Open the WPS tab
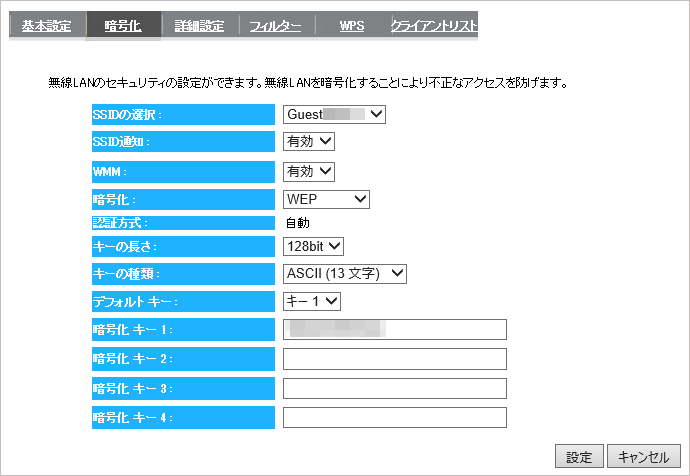This screenshot has height=476, width=690. point(352,26)
